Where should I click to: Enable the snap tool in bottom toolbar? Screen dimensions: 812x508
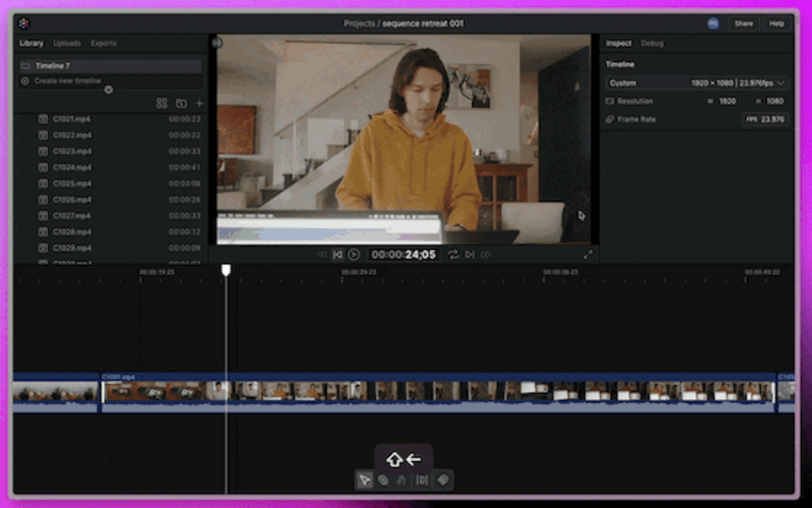pos(403,480)
